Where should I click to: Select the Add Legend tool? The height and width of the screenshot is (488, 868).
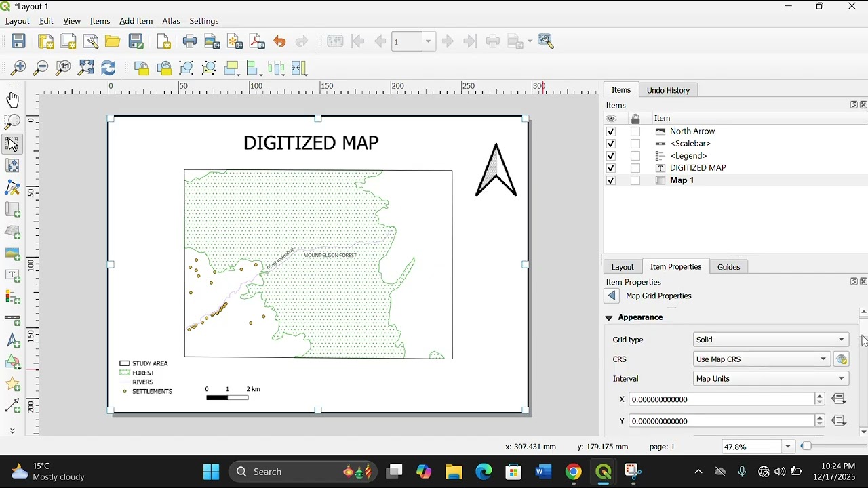pos(12,297)
